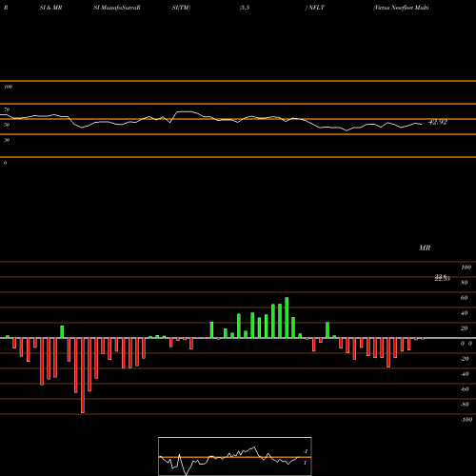Click the MR axis label '-100'
This screenshot has height=476, width=476.
[466, 420]
